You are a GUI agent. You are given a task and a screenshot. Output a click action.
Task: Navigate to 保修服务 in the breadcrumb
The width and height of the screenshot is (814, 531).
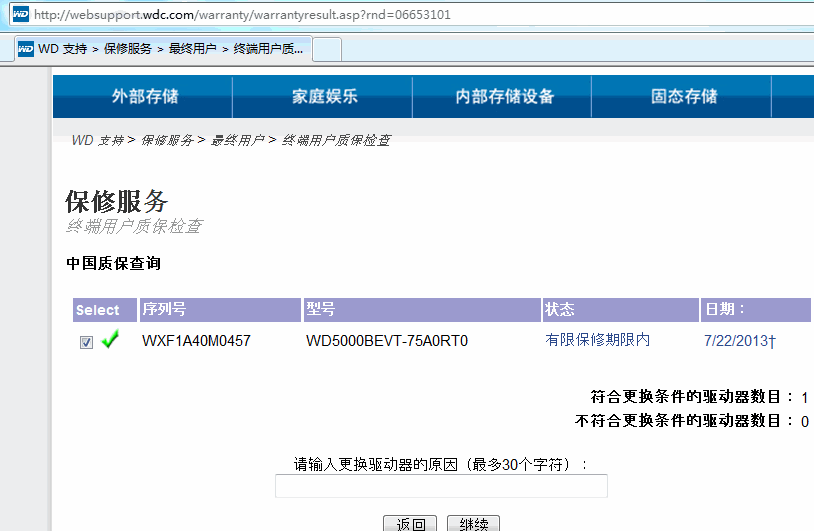(x=167, y=141)
